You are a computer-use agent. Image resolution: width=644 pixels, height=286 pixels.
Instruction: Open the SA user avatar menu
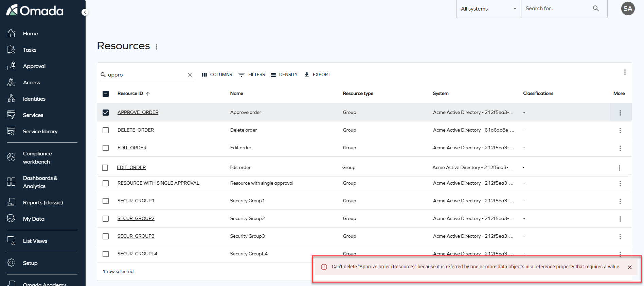click(628, 9)
